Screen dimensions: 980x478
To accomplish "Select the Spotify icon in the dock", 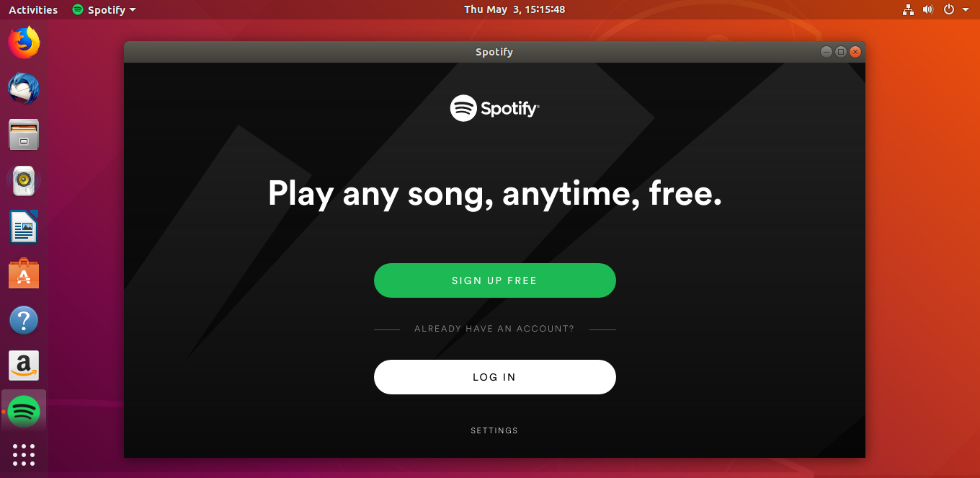I will click(24, 412).
